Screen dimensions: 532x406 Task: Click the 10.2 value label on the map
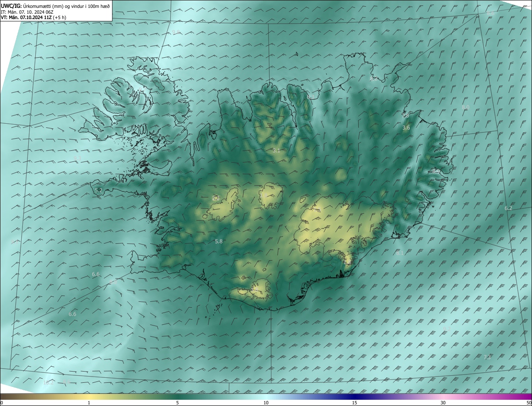(48, 382)
